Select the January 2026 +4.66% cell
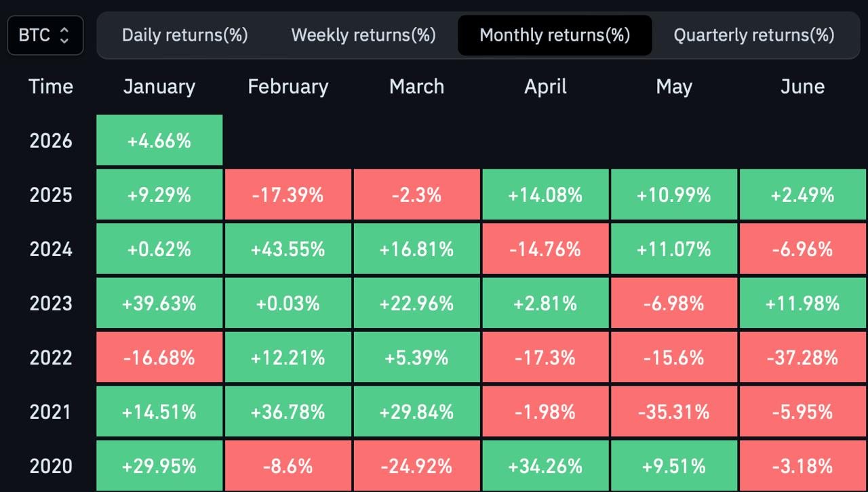This screenshot has width=868, height=492. coord(159,140)
